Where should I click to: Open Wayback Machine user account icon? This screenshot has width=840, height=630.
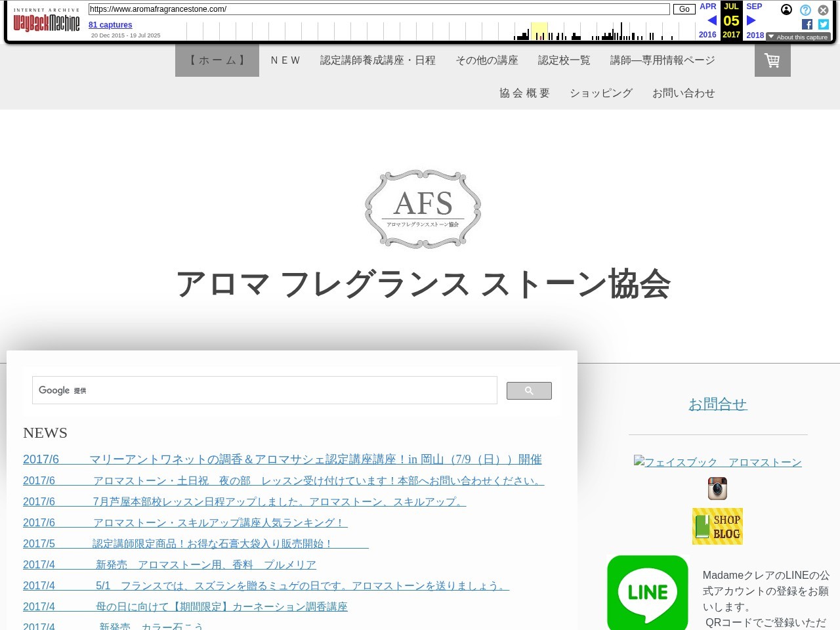pyautogui.click(x=786, y=10)
